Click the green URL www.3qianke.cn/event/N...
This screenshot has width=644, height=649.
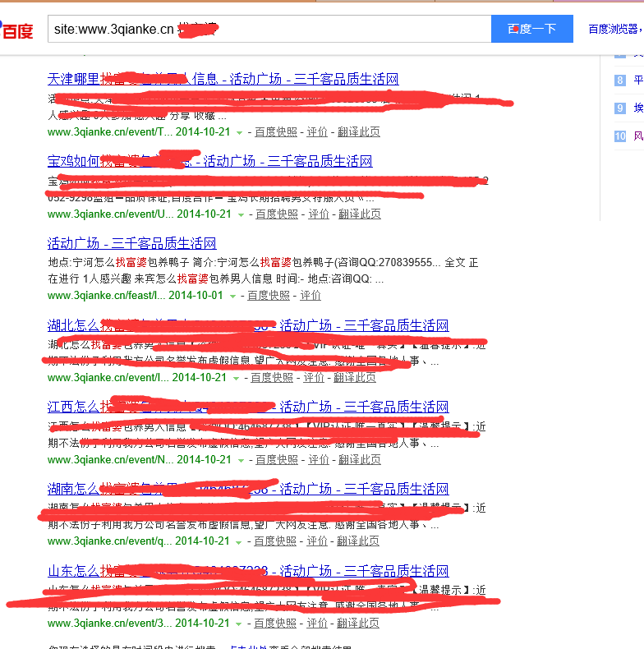click(111, 459)
